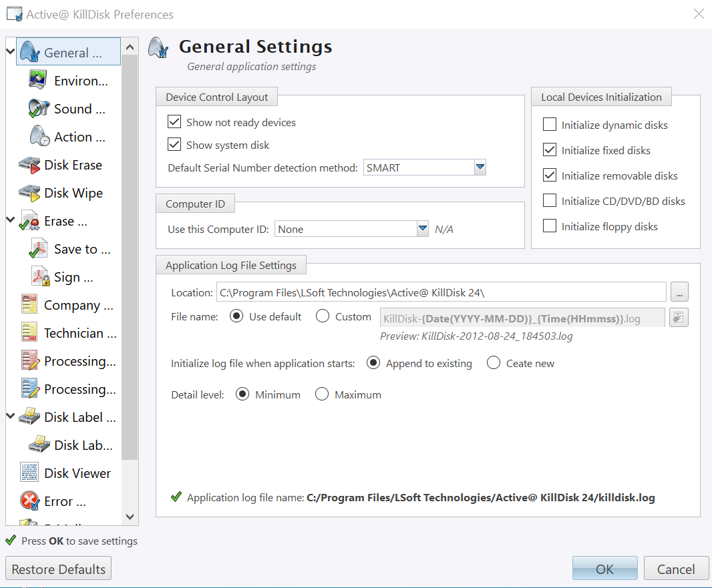The height and width of the screenshot is (588, 712).
Task: Choose Custom file name radio button
Action: pos(323,316)
